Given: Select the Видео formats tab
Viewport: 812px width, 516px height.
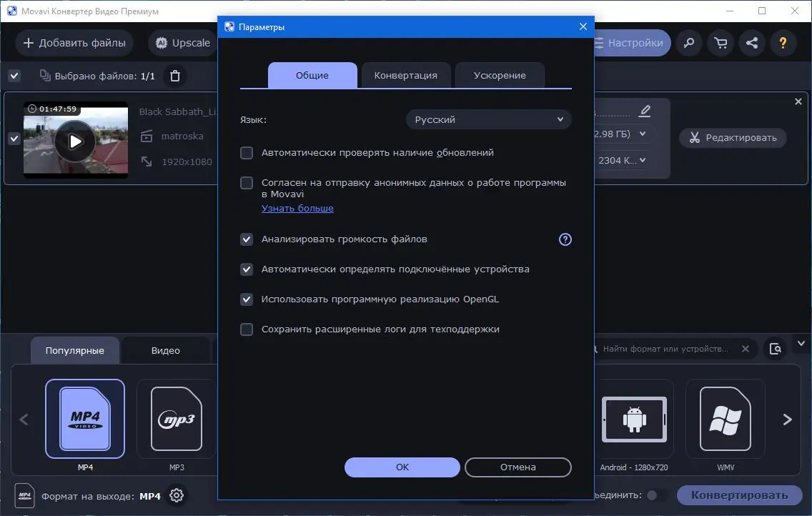Looking at the screenshot, I should pyautogui.click(x=166, y=350).
